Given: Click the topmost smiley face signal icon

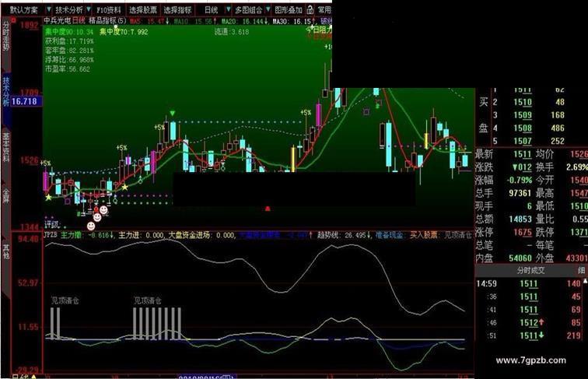Looking at the screenshot, I should [104, 210].
